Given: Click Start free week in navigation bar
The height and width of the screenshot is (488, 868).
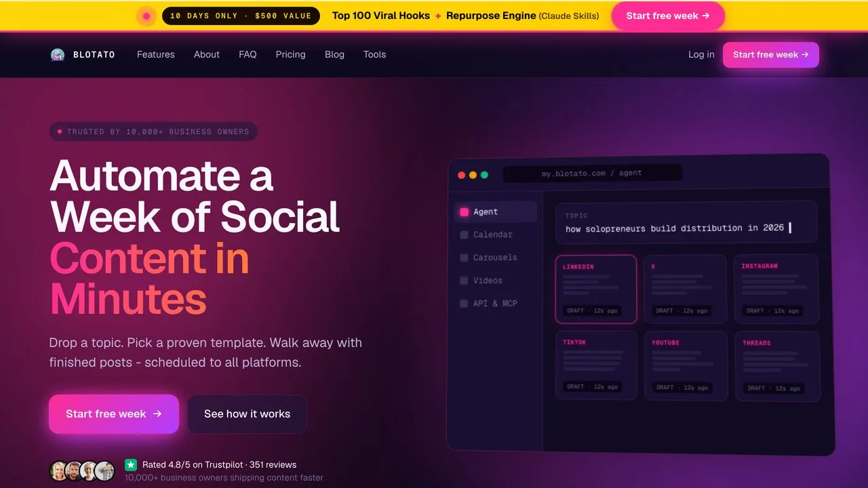Looking at the screenshot, I should (771, 55).
